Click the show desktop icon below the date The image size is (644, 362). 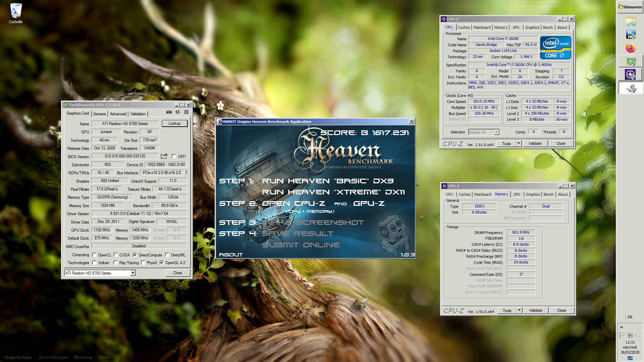[x=630, y=358]
